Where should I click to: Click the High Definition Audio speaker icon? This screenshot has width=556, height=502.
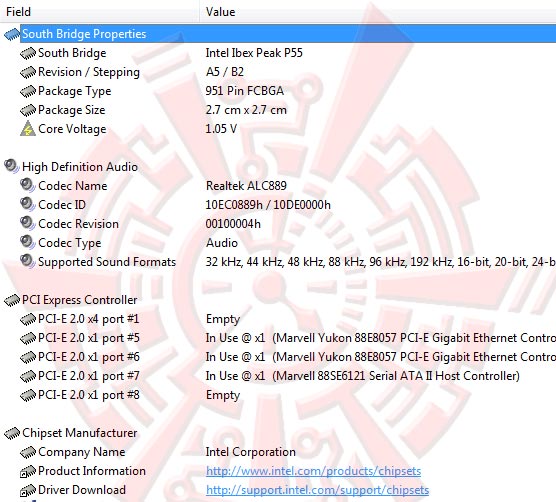(x=12, y=166)
